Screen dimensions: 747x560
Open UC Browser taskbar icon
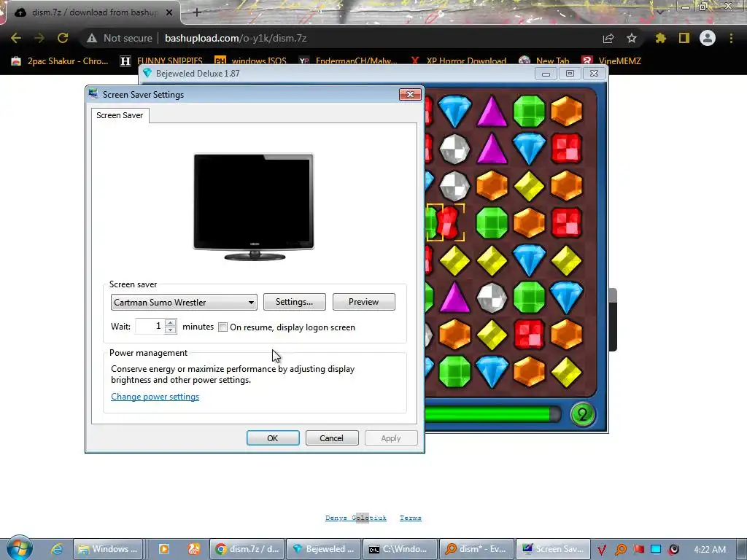pyautogui.click(x=193, y=549)
